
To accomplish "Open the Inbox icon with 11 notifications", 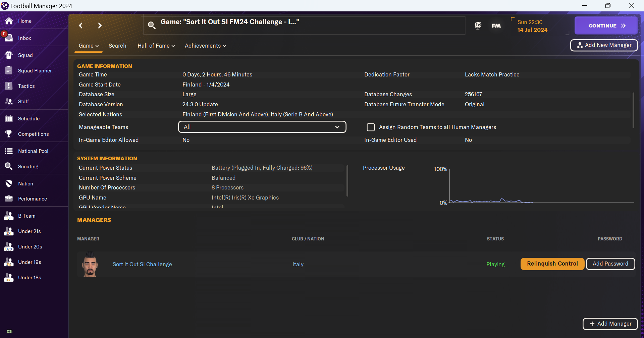I will tap(9, 38).
